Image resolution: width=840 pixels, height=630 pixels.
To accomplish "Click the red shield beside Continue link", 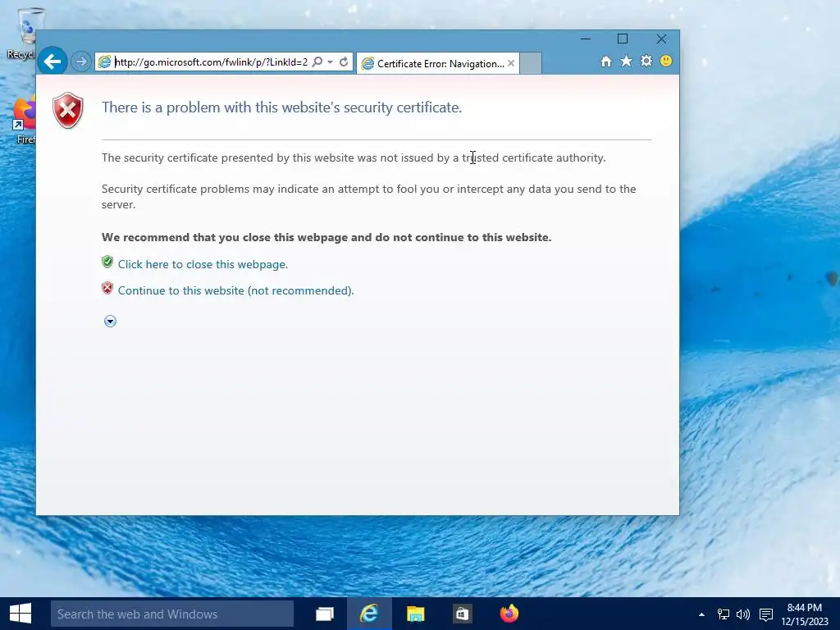I will pyautogui.click(x=107, y=288).
